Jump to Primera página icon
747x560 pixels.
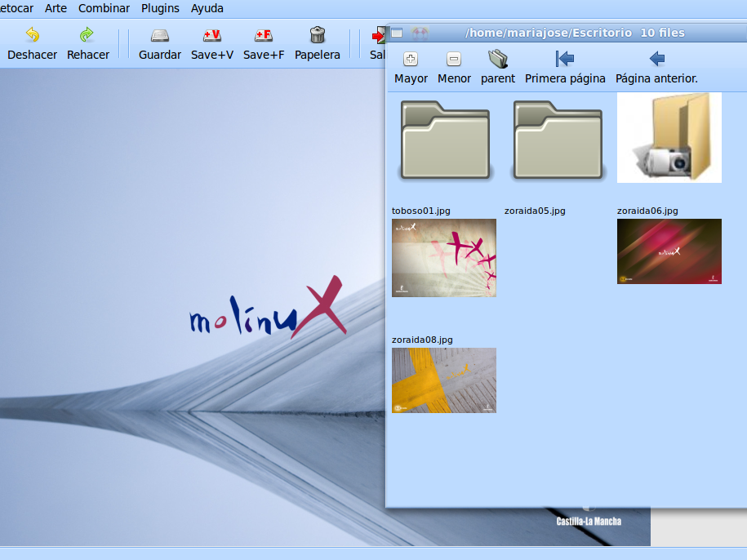pyautogui.click(x=565, y=59)
